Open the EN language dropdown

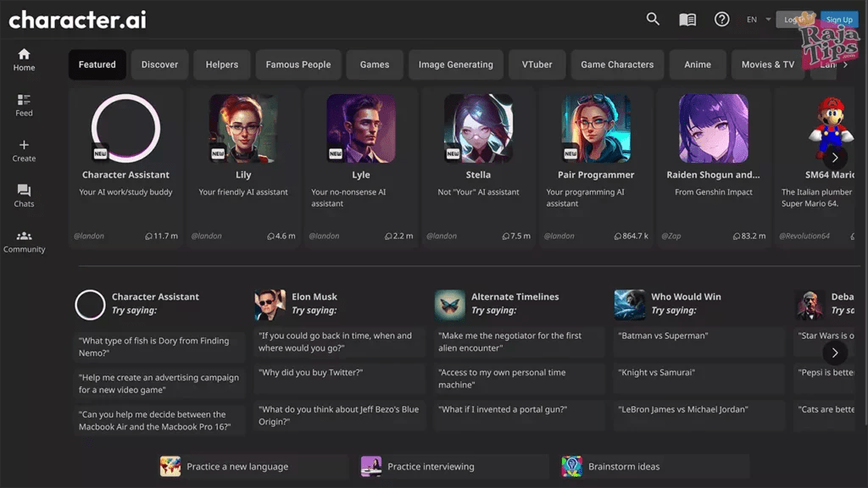coord(759,19)
